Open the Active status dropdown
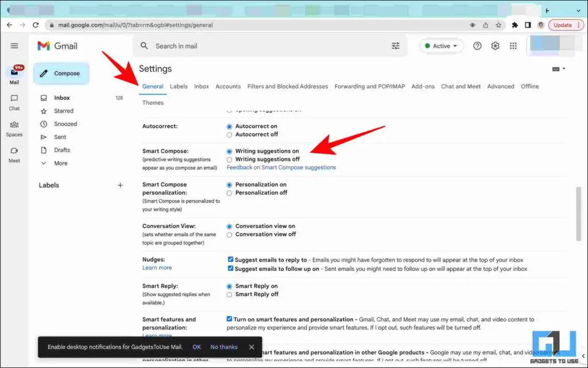 click(x=441, y=46)
